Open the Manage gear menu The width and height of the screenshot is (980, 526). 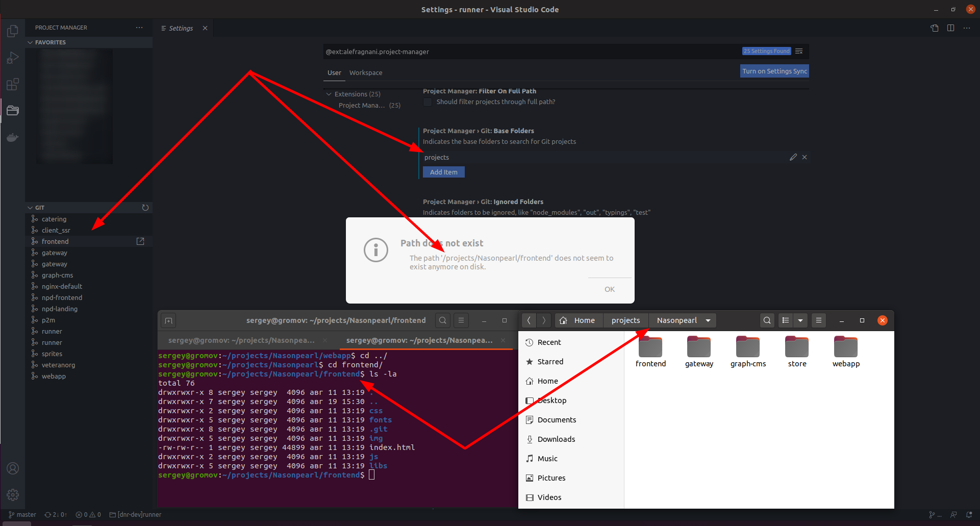pos(13,494)
